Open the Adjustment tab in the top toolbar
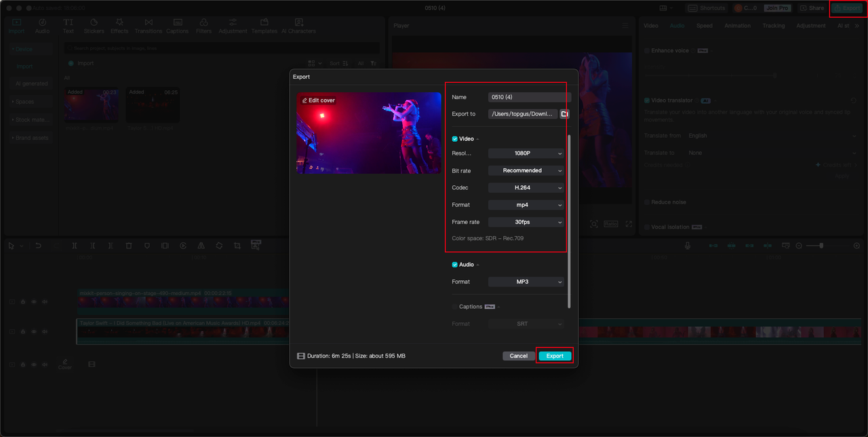This screenshot has width=868, height=437. point(233,26)
